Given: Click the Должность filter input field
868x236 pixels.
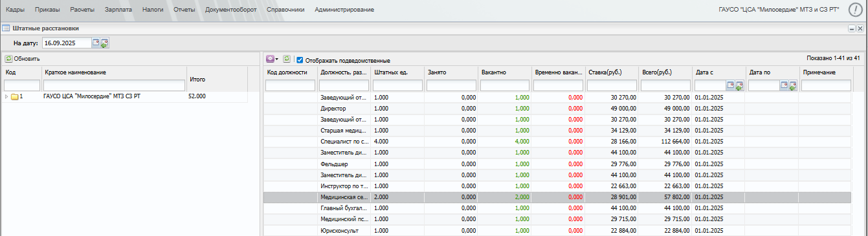Looking at the screenshot, I should click(344, 85).
